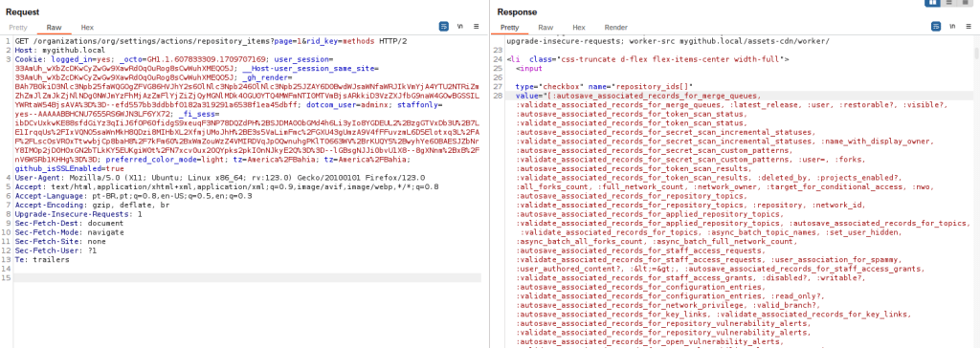This screenshot has width=980, height=348.
Task: Click the '<input' tag in response
Action: (x=529, y=68)
